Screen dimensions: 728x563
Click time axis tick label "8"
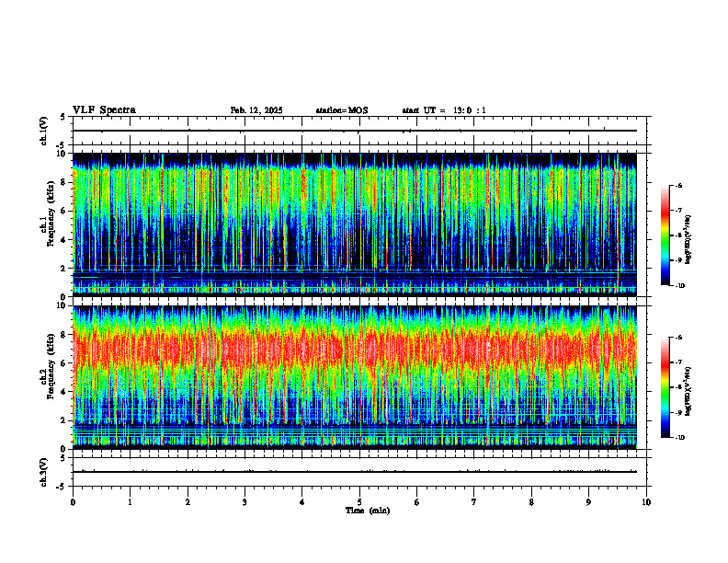531,502
